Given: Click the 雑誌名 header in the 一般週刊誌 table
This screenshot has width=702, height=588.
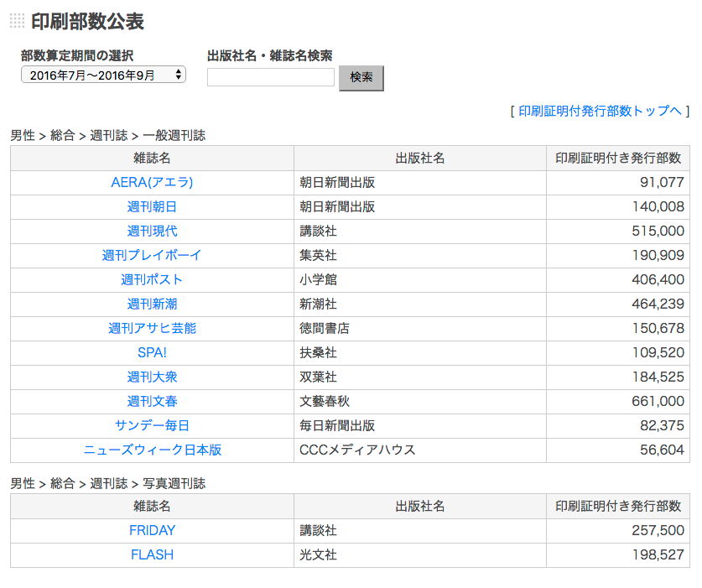Looking at the screenshot, I should coord(152,158).
